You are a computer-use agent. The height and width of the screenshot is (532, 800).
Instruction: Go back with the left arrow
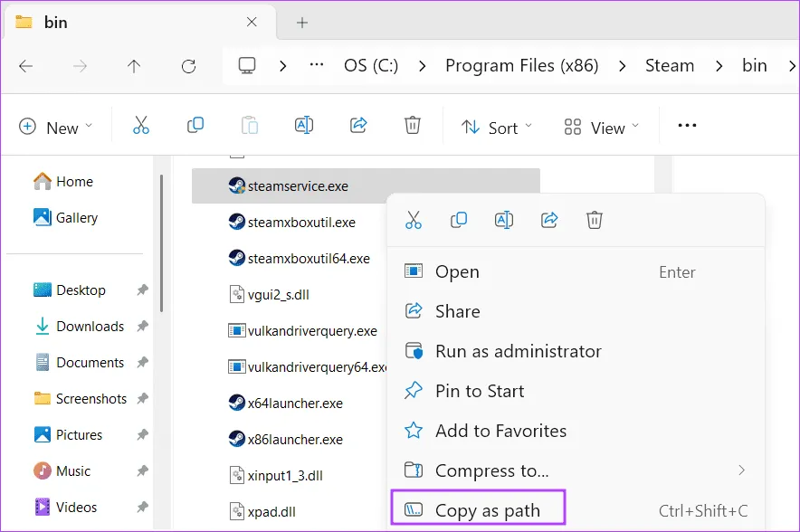coord(25,66)
